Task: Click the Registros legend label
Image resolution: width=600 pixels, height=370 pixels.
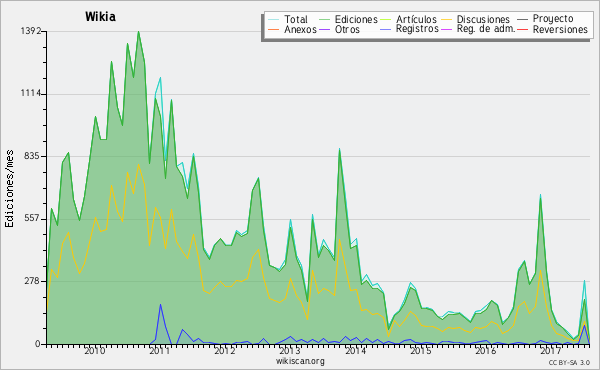Action: click(417, 29)
